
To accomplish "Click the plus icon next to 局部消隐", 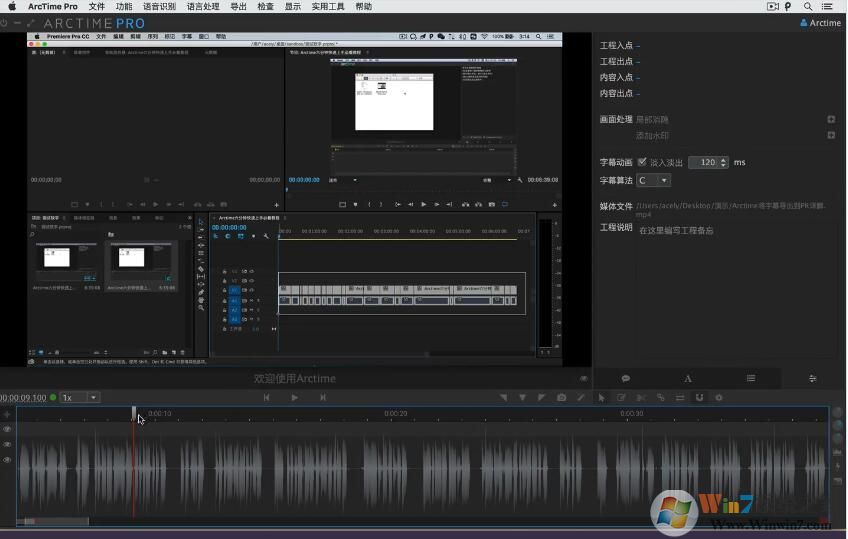I will pyautogui.click(x=831, y=120).
